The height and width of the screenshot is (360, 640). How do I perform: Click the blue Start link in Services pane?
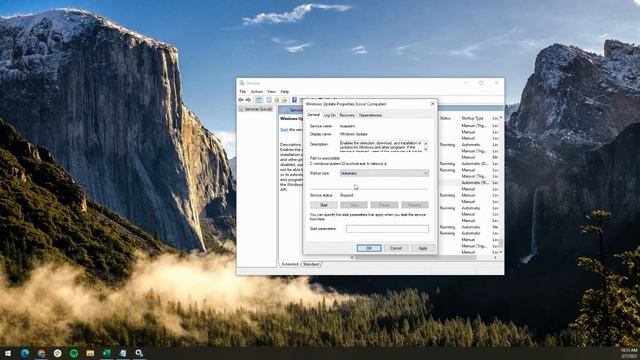pyautogui.click(x=284, y=130)
